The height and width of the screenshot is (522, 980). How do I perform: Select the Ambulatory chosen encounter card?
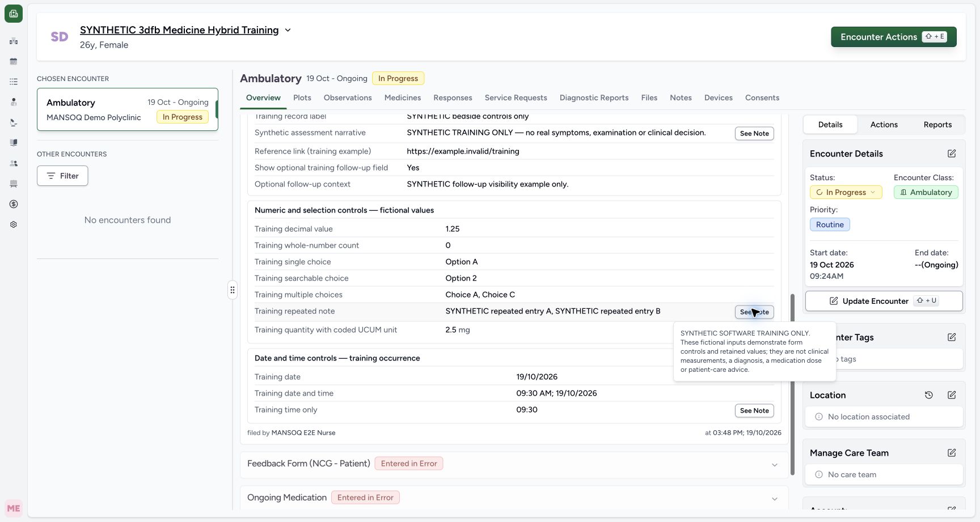[x=128, y=109]
